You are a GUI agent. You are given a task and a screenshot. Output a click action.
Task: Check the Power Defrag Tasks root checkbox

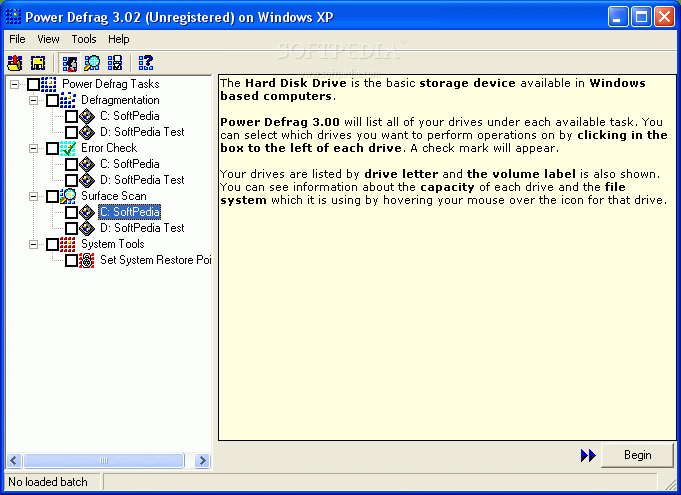[33, 84]
